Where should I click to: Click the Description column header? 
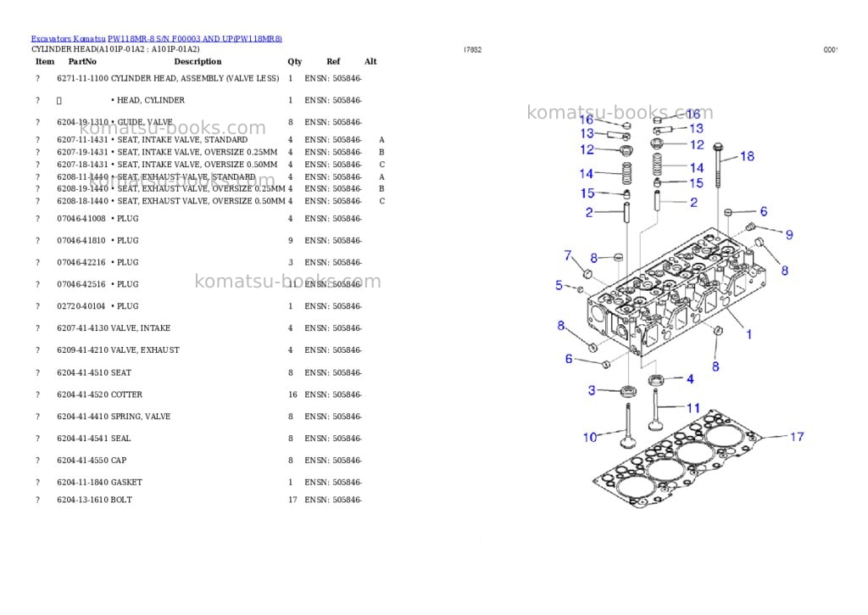point(198,61)
